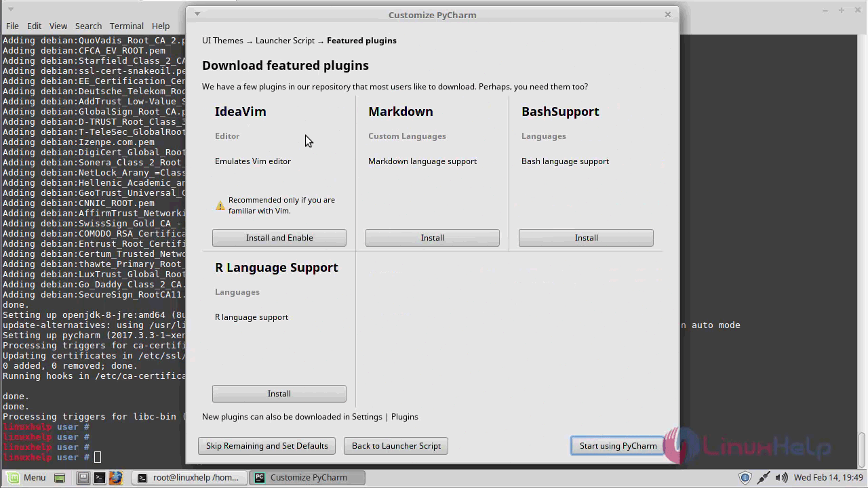Image resolution: width=868 pixels, height=488 pixels.
Task: Click Start using PyCharm button
Action: [618, 446]
